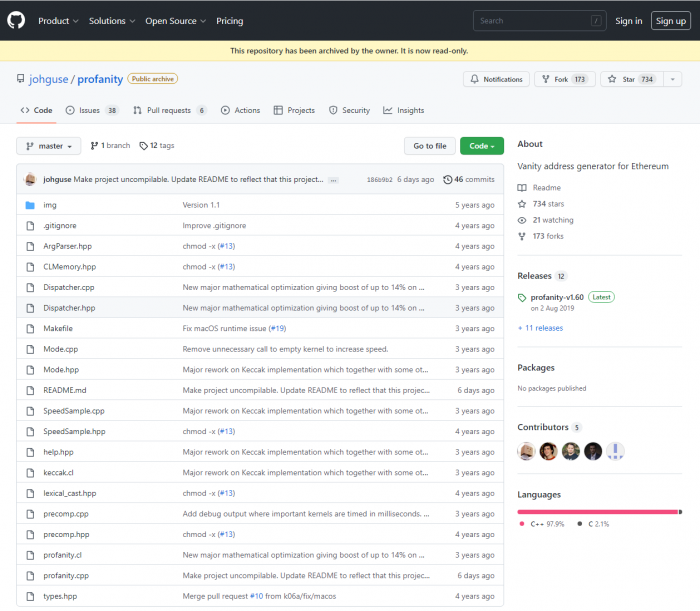Switch to the Code tab
The width and height of the screenshot is (700, 611).
(36, 110)
